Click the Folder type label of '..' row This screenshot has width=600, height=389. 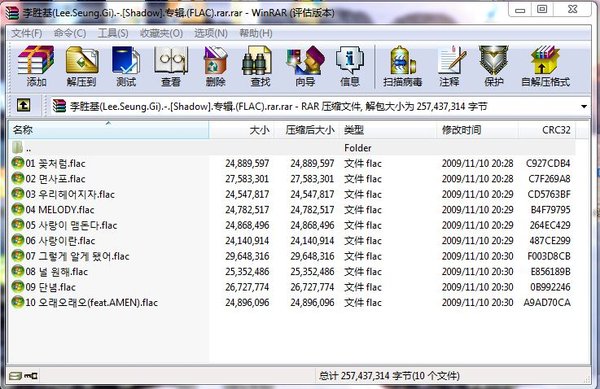pyautogui.click(x=358, y=148)
